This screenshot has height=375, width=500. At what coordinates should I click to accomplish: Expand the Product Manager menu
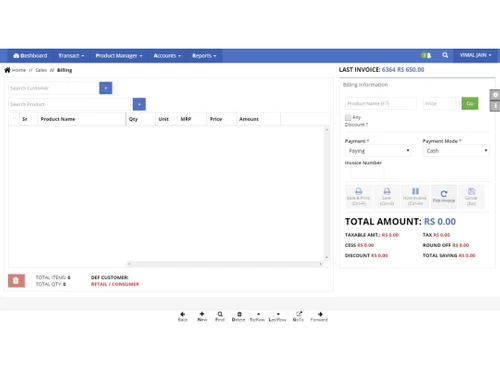(119, 56)
